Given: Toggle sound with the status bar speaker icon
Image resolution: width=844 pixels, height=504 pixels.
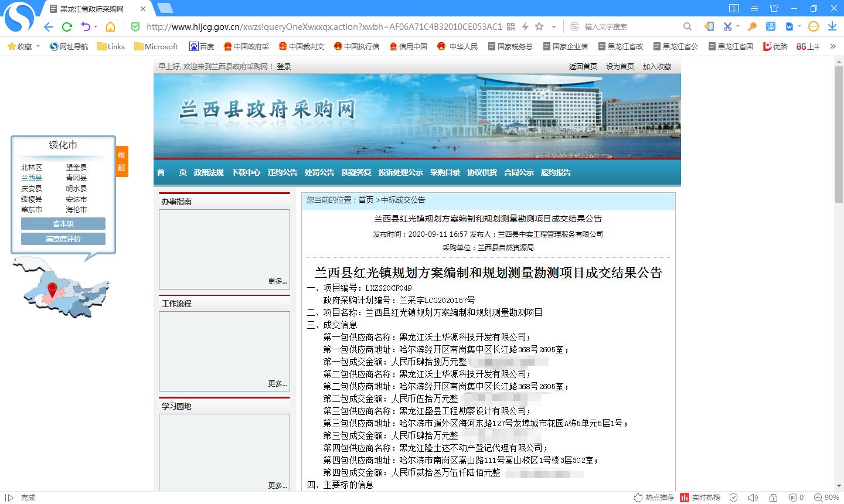Looking at the screenshot, I should tap(753, 498).
